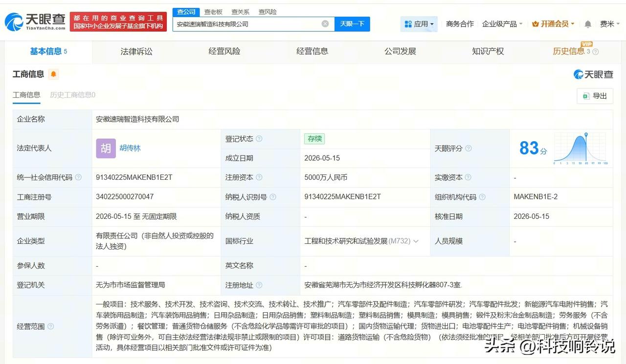Expand 企业级产品 dropdown menu
Viewport: 626px width, 364px height.
502,24
